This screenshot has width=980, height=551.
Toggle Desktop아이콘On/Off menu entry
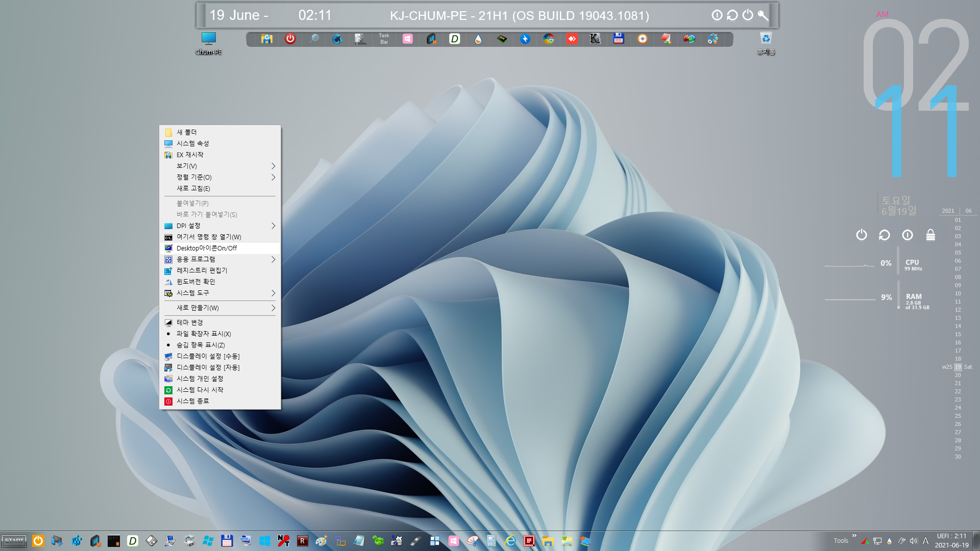tap(220, 248)
